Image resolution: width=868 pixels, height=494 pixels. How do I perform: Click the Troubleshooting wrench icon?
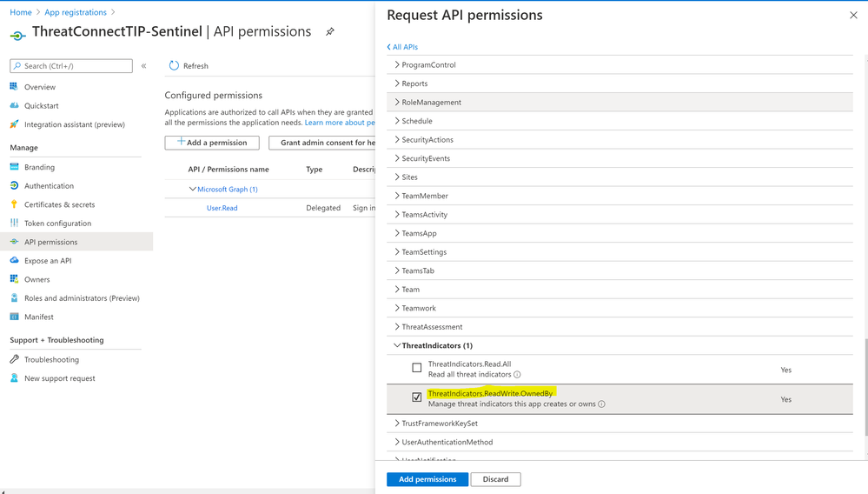[x=14, y=359]
